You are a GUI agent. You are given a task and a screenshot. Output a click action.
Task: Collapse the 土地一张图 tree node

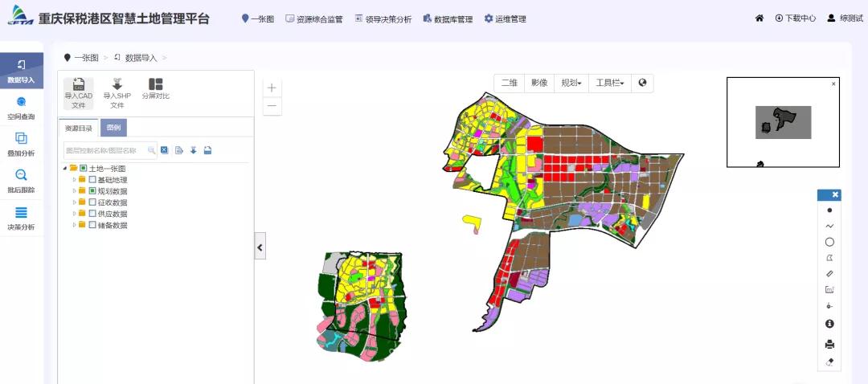point(65,168)
